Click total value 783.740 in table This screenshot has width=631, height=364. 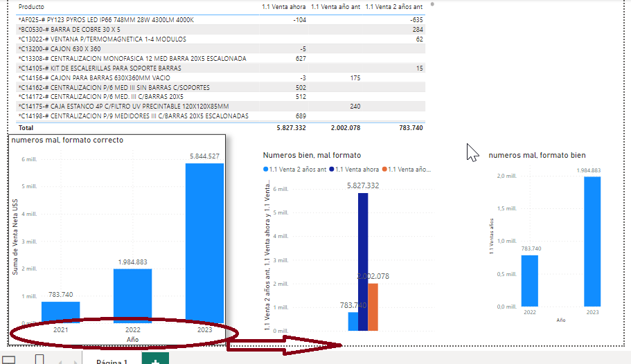point(411,128)
